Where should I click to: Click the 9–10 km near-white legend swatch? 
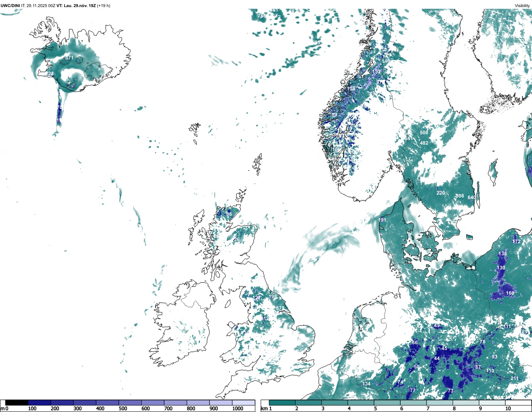point(492,403)
